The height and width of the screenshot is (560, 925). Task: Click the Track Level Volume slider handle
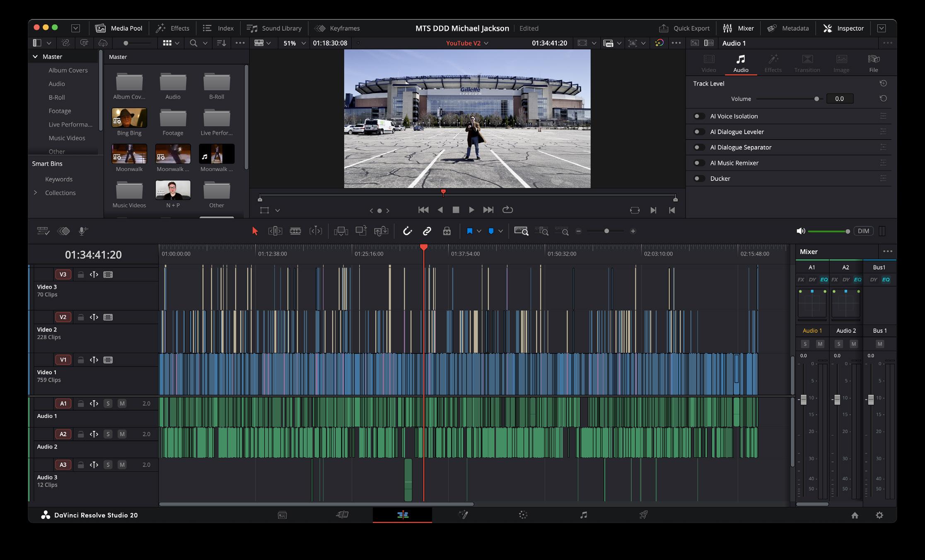(x=816, y=99)
